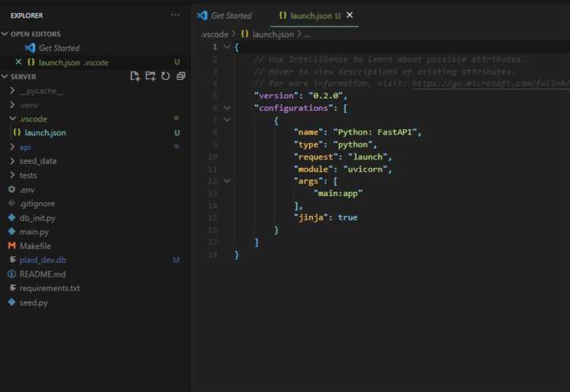Click the lines icon beside requirements.txt
Viewport: 570px width, 392px height.
13,288
